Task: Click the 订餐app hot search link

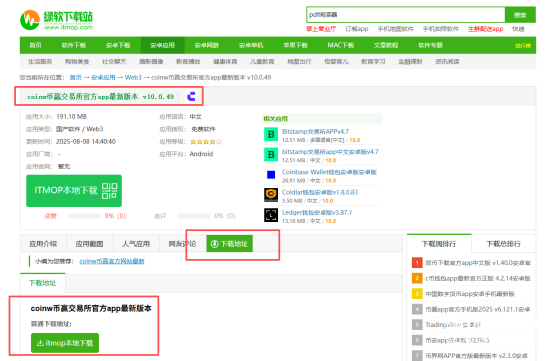Action: tap(357, 29)
